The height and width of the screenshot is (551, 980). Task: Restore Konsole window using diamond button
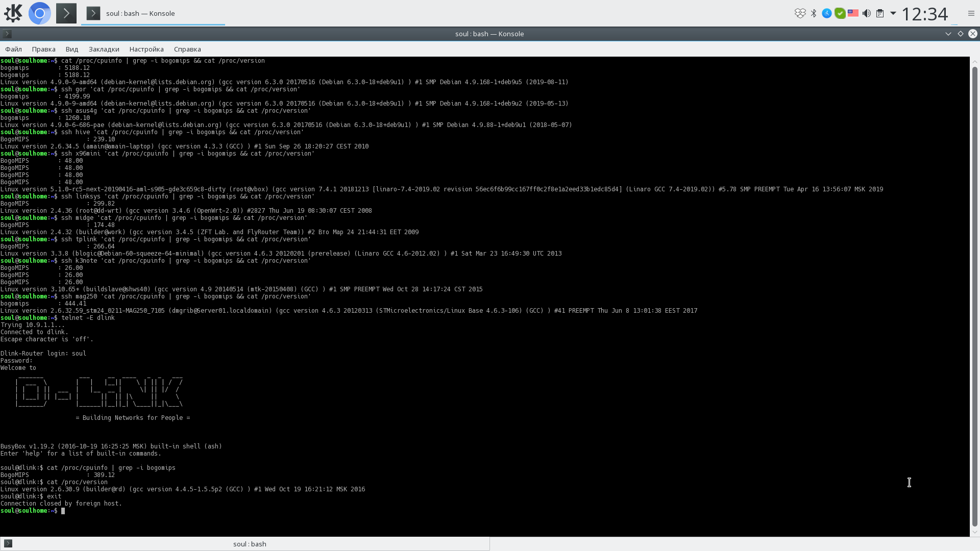(x=961, y=34)
